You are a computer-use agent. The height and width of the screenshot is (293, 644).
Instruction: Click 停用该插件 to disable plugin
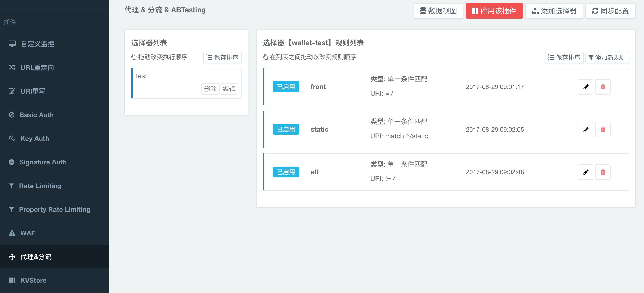pos(494,11)
